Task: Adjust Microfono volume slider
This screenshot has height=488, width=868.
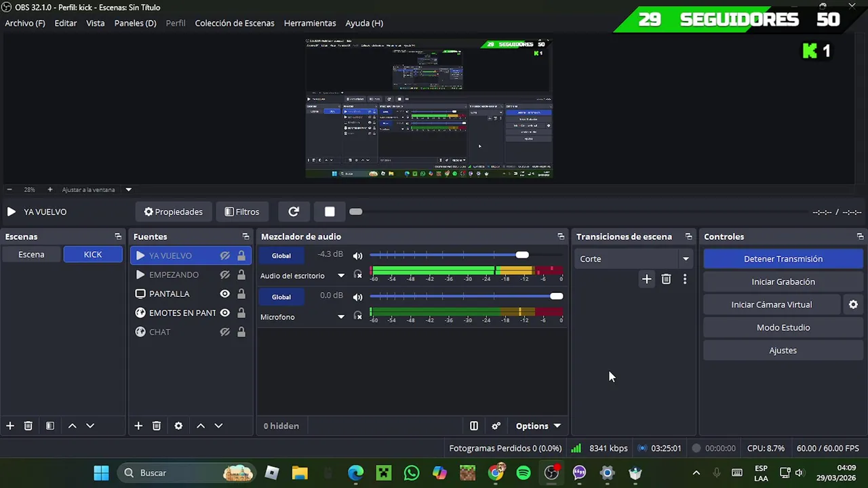Action: (x=467, y=296)
